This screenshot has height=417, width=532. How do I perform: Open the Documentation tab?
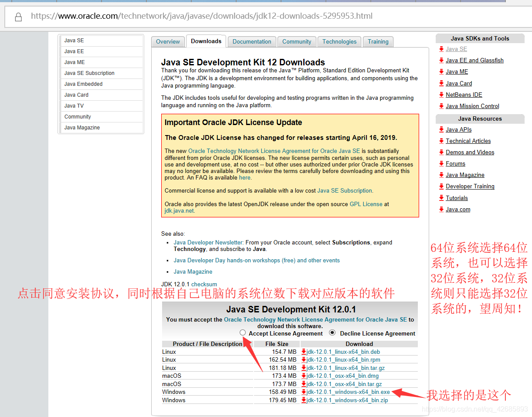point(252,42)
